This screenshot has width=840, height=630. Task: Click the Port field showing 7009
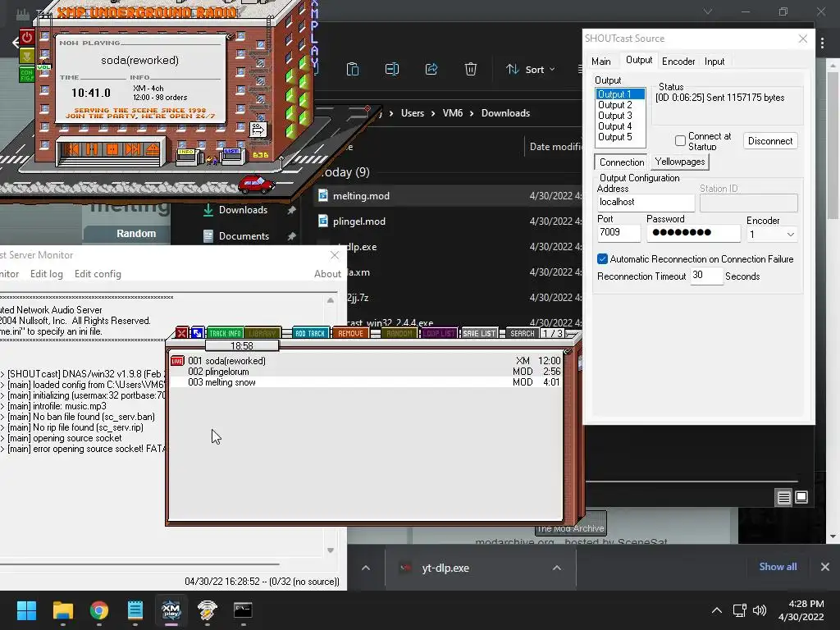pos(619,232)
